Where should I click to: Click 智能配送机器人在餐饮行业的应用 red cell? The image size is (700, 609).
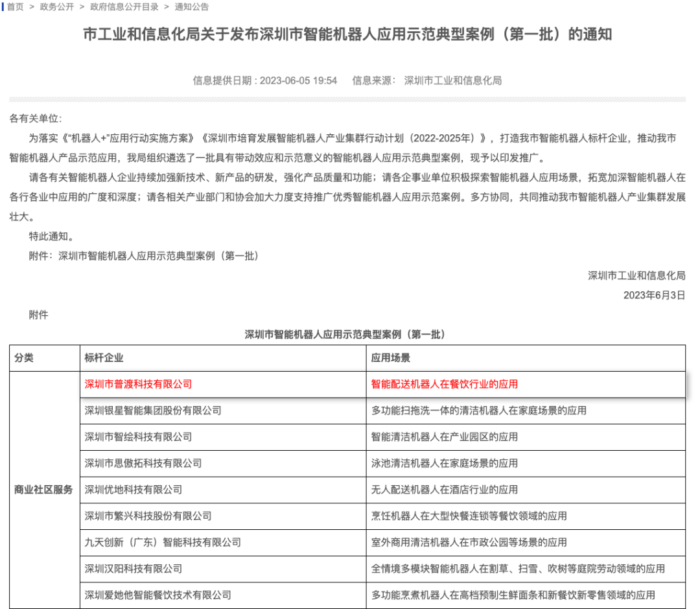[x=444, y=384]
